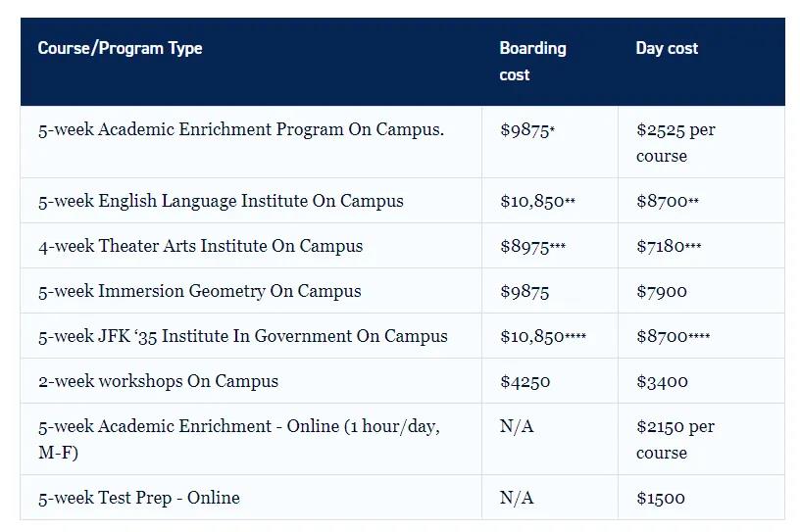This screenshot has width=800, height=532.
Task: Select the 5-week Academic Enrichment Program On Campus row
Action: (241, 129)
